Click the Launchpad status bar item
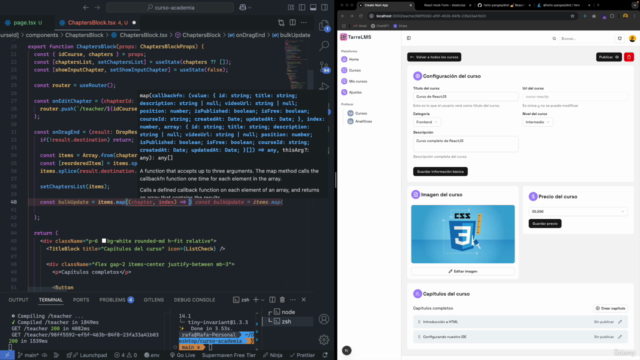 click(x=89, y=355)
